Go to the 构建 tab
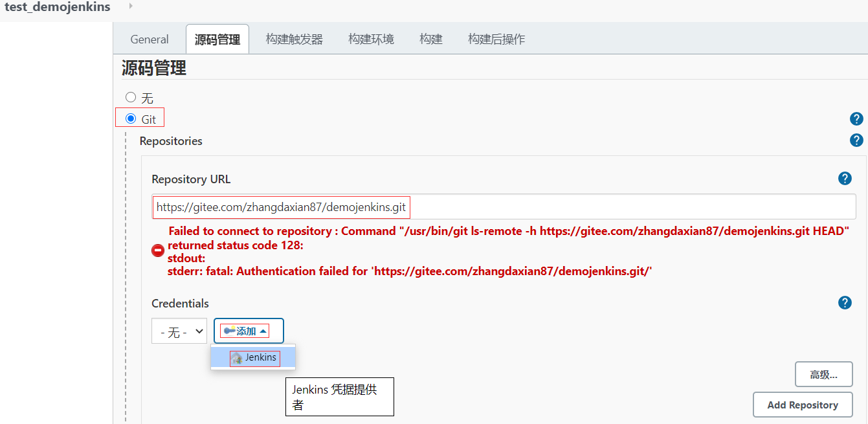868x424 pixels. point(431,39)
